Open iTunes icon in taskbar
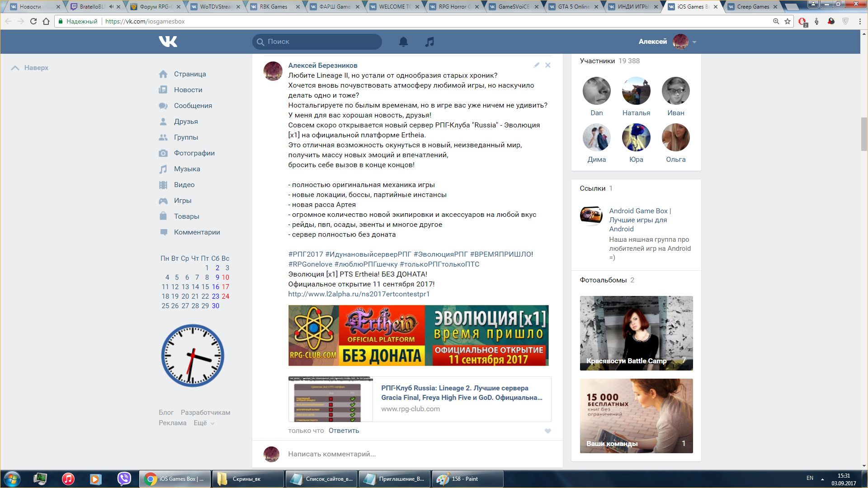The image size is (868, 488). tap(68, 479)
